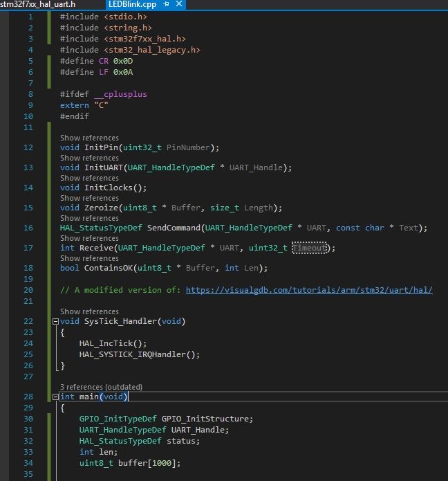Show references for ContainsOK
Image resolution: width=448 pixels, height=481 pixels.
tap(89, 258)
